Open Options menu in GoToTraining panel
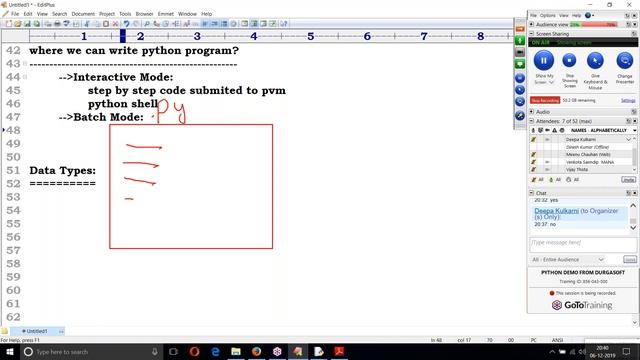The image size is (640, 360). click(547, 16)
